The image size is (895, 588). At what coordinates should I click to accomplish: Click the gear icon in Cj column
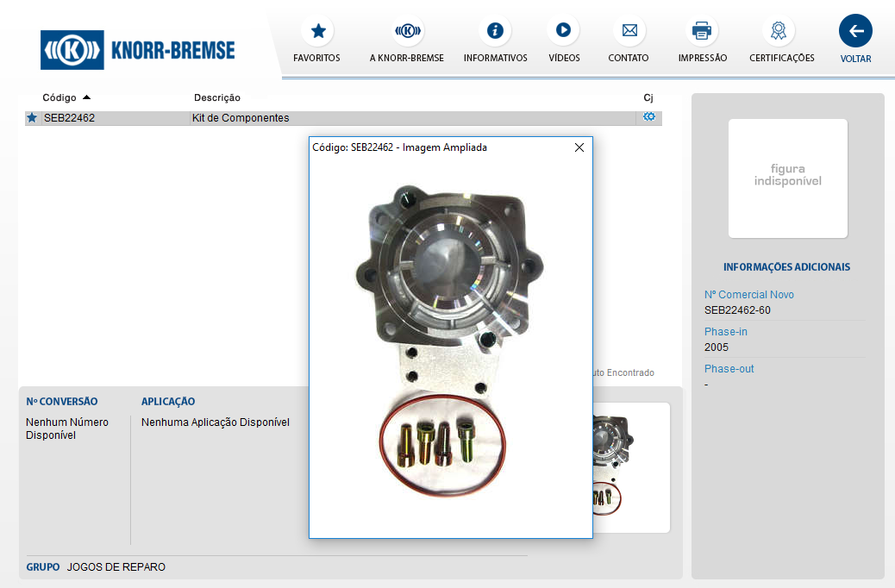click(x=648, y=117)
